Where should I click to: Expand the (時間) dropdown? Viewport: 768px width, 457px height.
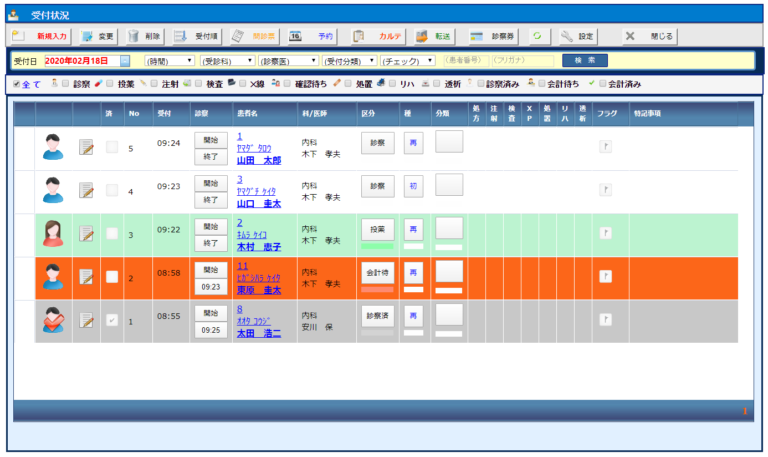[x=168, y=61]
